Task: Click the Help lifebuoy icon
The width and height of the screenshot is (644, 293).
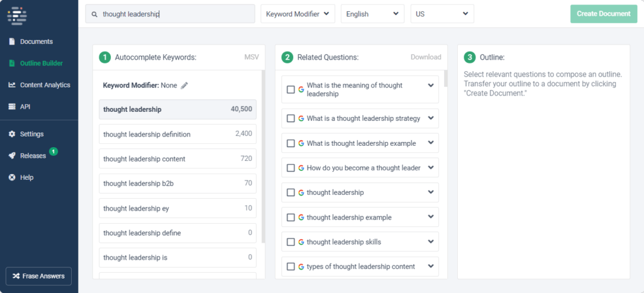Action: (11, 177)
